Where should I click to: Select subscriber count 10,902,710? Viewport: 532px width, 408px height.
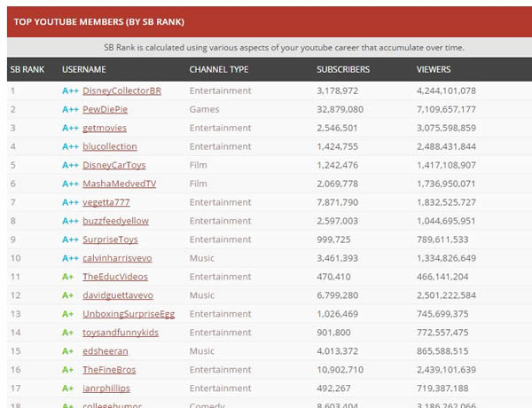(340, 370)
